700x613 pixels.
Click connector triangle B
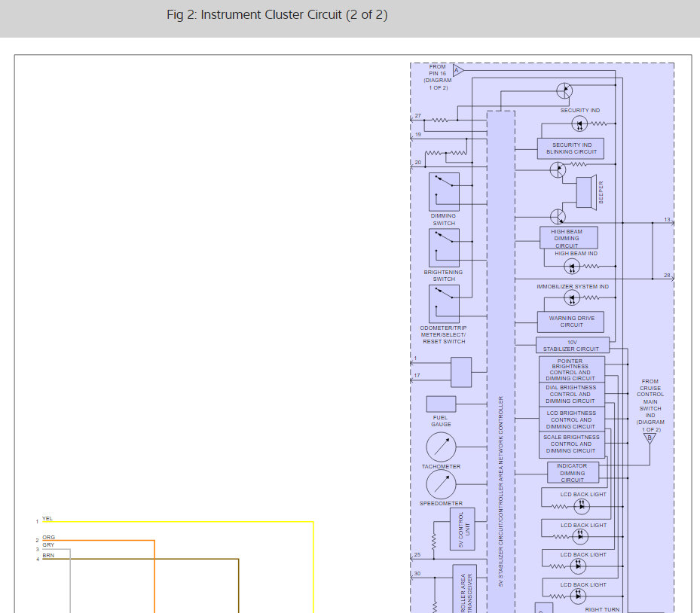[650, 438]
